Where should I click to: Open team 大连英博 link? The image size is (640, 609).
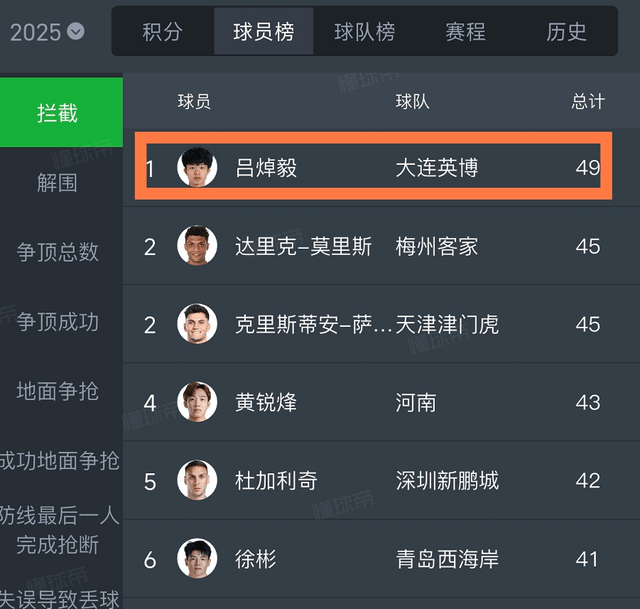[x=437, y=167]
